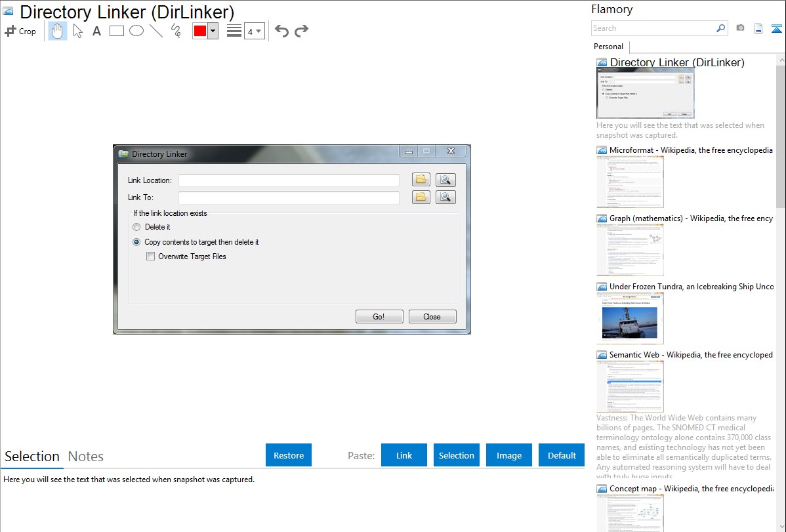
Task: Click the document page icon in Flamory
Action: (x=758, y=28)
